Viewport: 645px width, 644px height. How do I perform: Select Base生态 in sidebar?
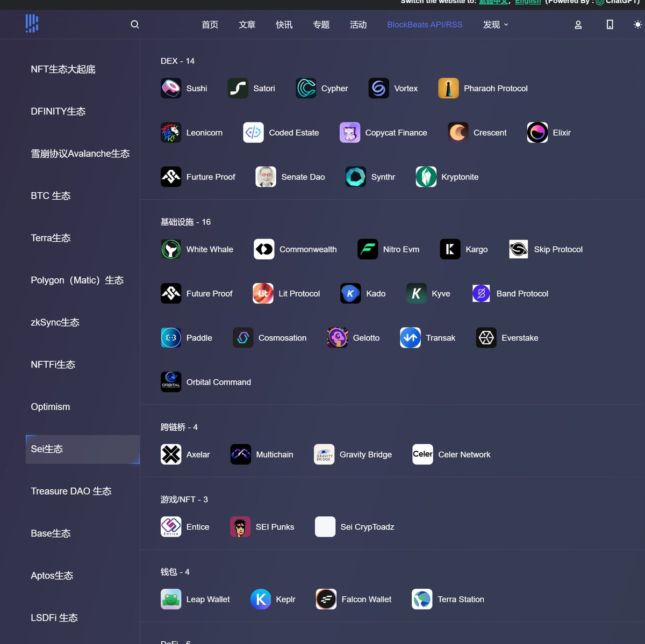pyautogui.click(x=51, y=533)
